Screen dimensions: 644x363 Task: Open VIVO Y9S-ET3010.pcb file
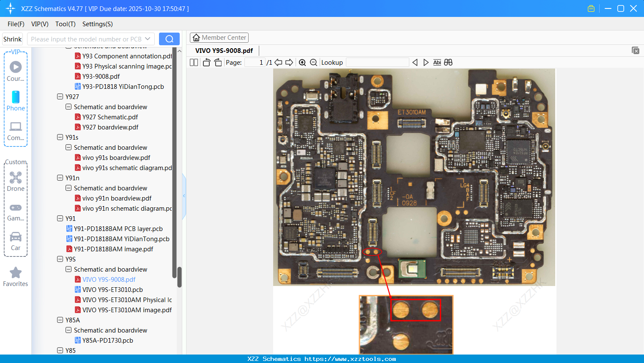pos(112,290)
